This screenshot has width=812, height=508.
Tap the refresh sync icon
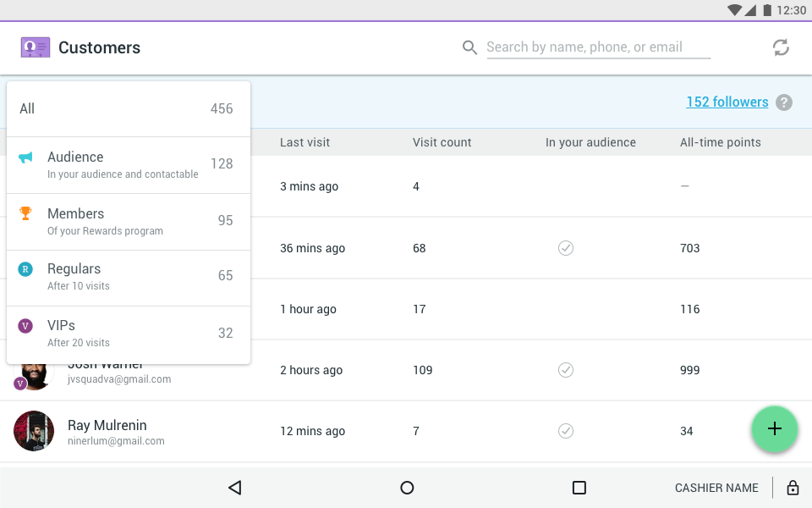tap(781, 47)
